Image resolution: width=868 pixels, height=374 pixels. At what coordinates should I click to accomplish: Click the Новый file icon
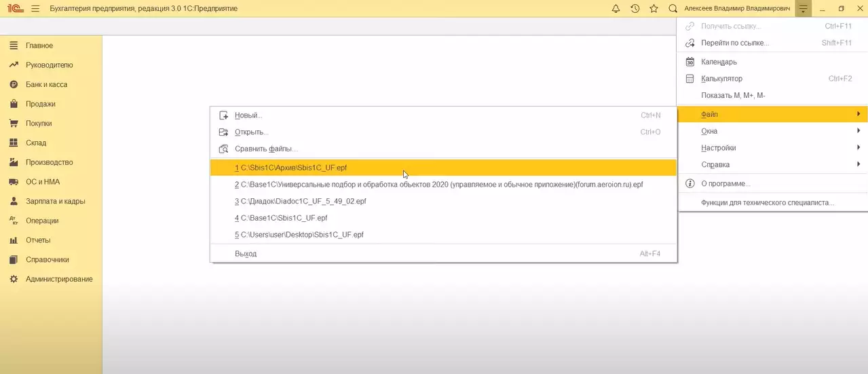[x=223, y=115]
